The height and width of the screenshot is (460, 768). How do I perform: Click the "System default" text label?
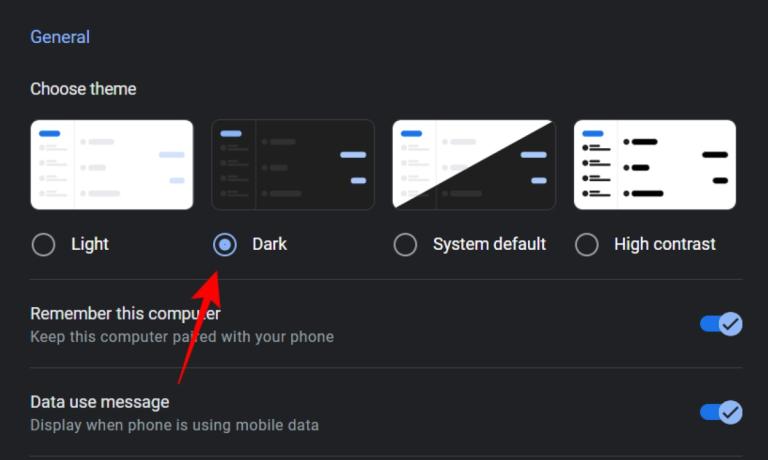[x=489, y=244]
